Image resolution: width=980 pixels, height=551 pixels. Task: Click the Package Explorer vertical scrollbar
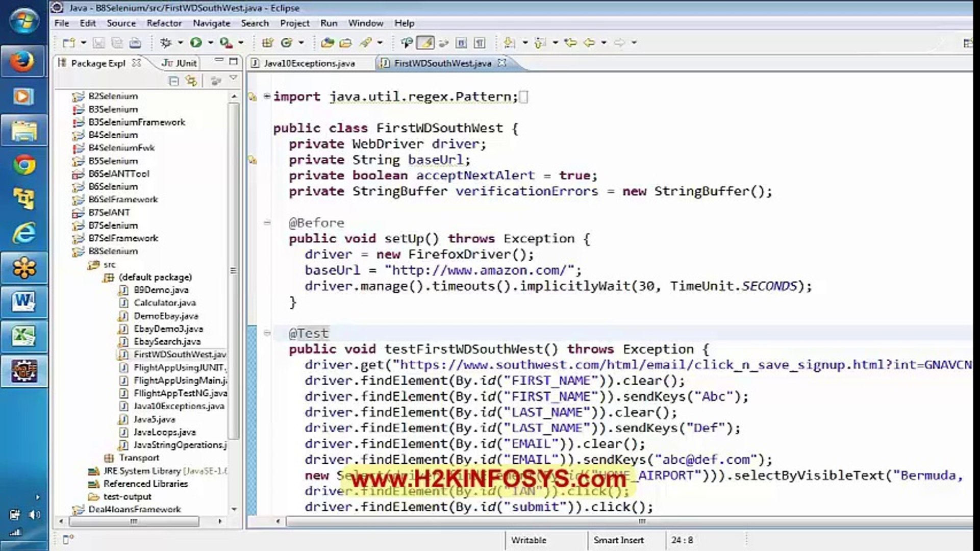(234, 270)
